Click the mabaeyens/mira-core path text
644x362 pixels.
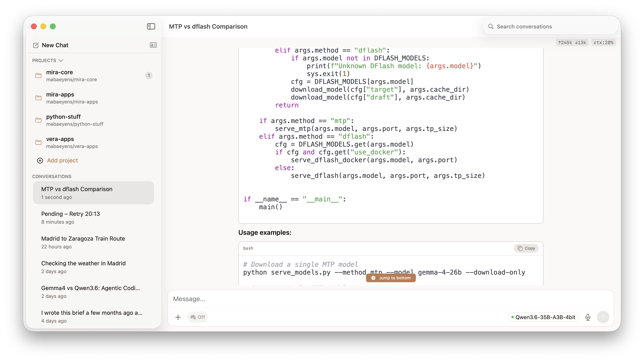(72, 79)
